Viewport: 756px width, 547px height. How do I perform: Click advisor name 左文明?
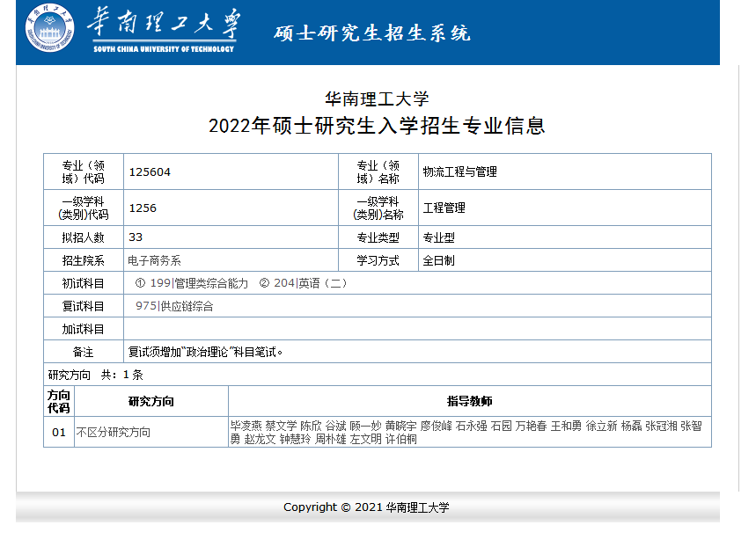click(x=366, y=439)
